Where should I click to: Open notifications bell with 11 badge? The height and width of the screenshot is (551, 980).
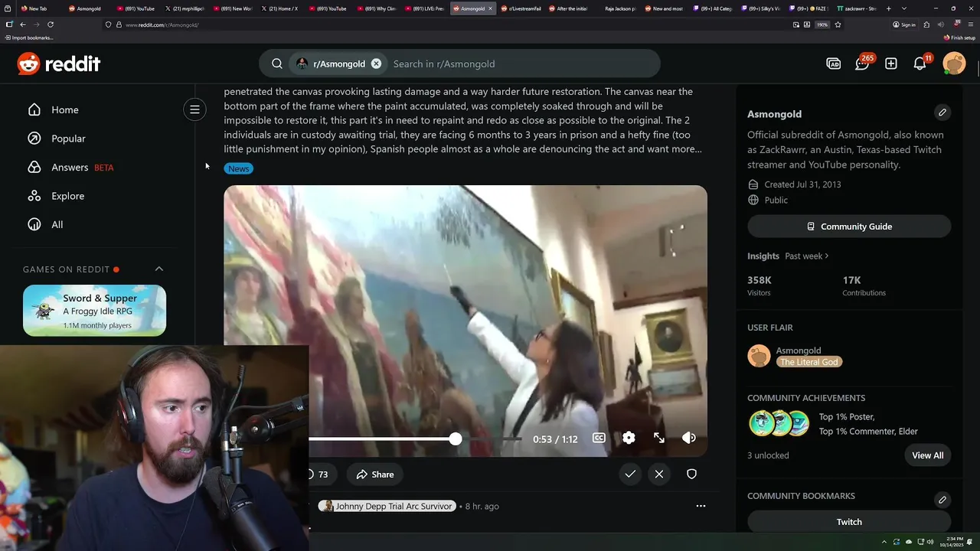click(x=920, y=64)
